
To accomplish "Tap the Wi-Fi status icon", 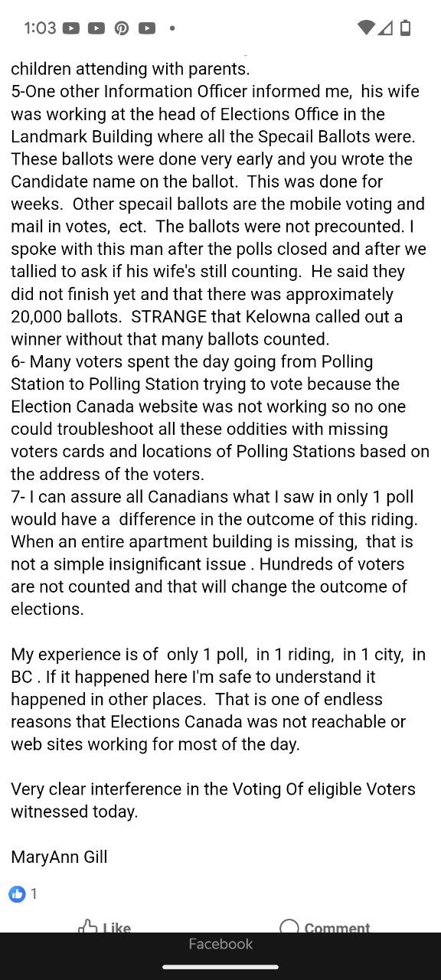I will (366, 28).
